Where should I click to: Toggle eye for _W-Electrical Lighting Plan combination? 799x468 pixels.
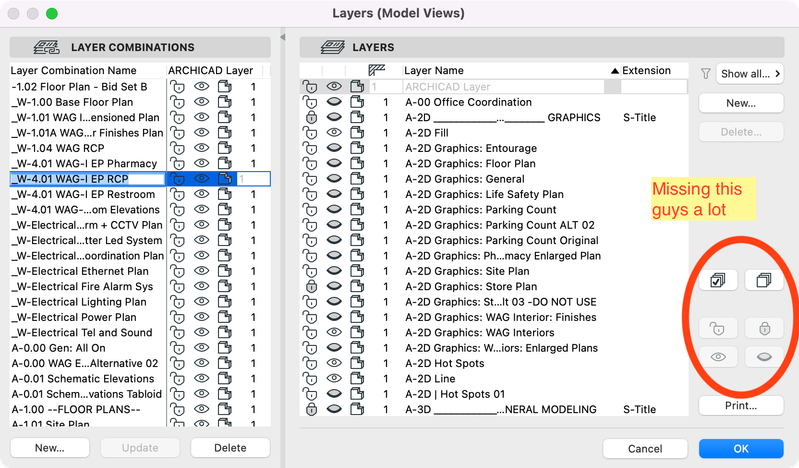(202, 301)
